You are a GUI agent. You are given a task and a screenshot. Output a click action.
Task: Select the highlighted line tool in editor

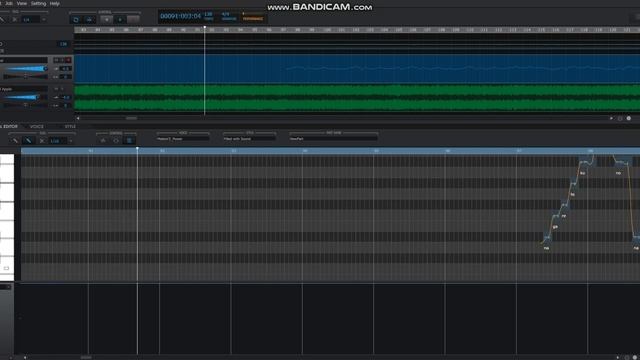(x=29, y=141)
